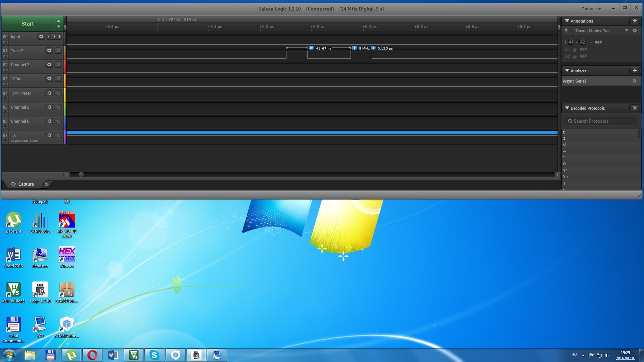Click the 41.67 ns width measurement
Viewport: 644px width, 362px height.
(x=324, y=48)
